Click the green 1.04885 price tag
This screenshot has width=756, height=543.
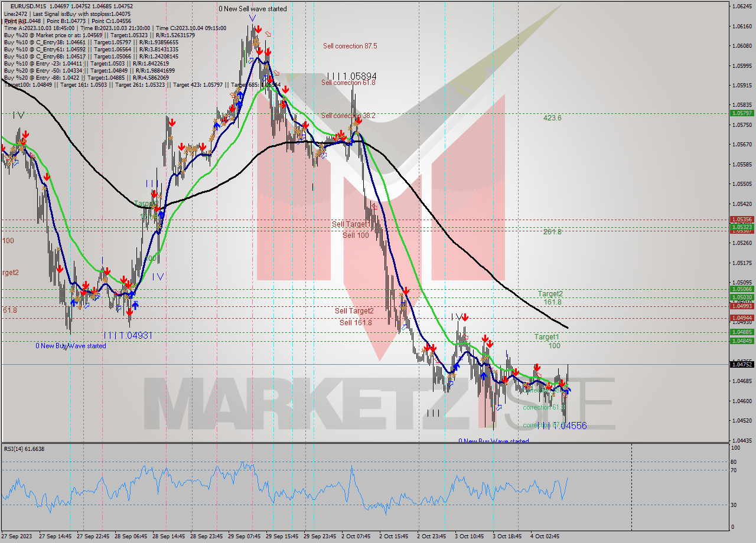pos(741,332)
